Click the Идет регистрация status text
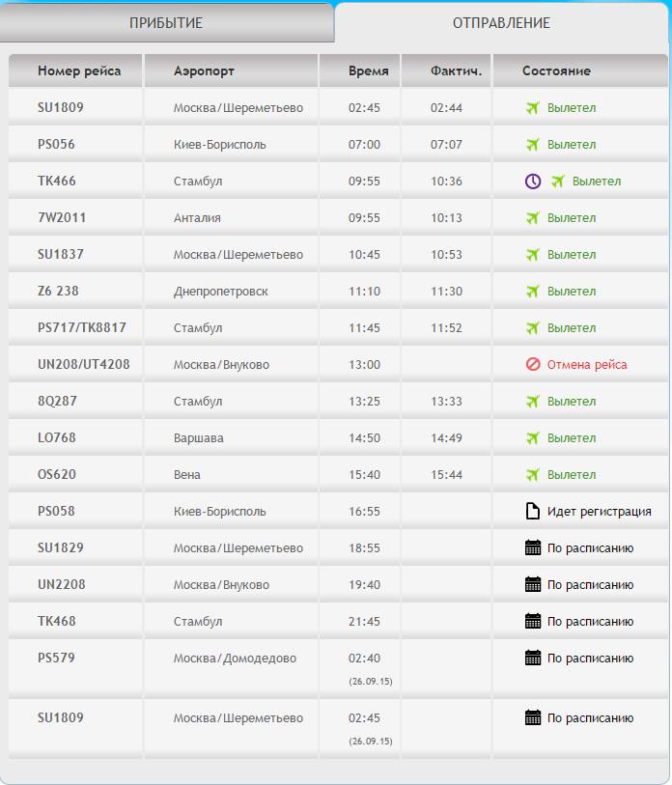 coord(599,512)
